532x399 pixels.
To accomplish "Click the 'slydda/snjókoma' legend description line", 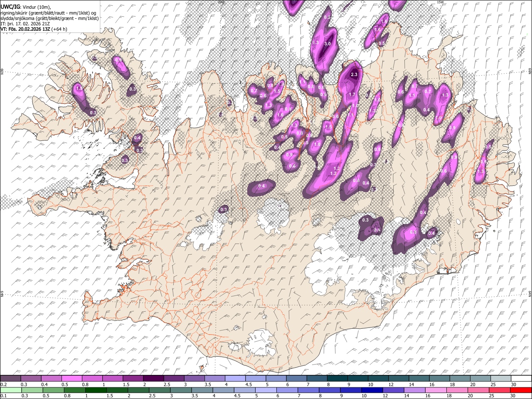I will click(49, 18).
